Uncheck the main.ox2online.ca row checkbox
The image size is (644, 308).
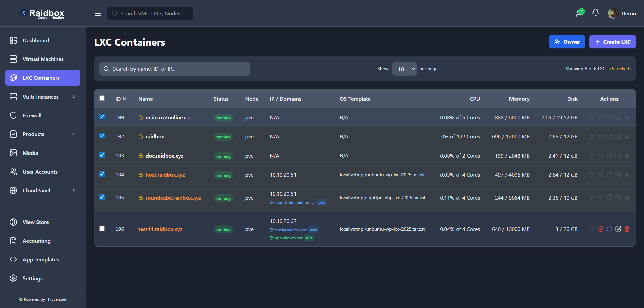(x=102, y=117)
